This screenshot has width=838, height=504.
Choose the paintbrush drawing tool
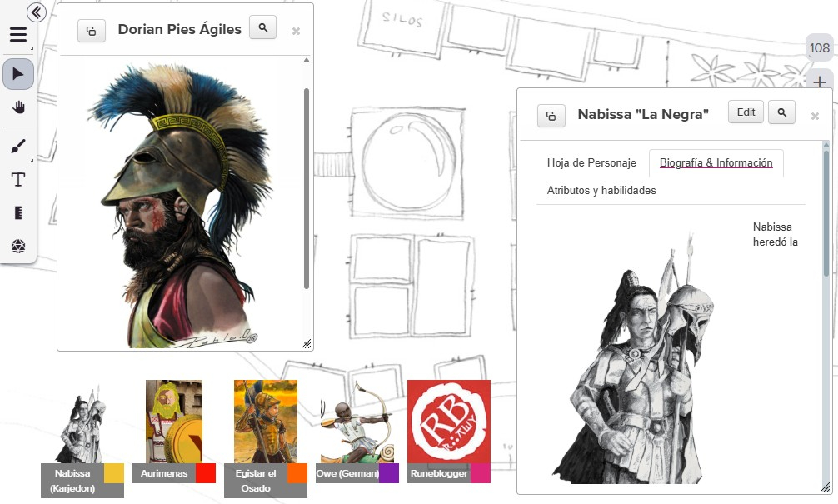18,147
